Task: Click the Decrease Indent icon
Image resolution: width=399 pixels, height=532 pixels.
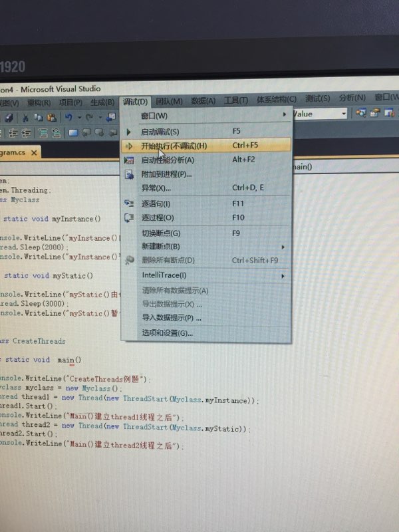Action: point(13,133)
